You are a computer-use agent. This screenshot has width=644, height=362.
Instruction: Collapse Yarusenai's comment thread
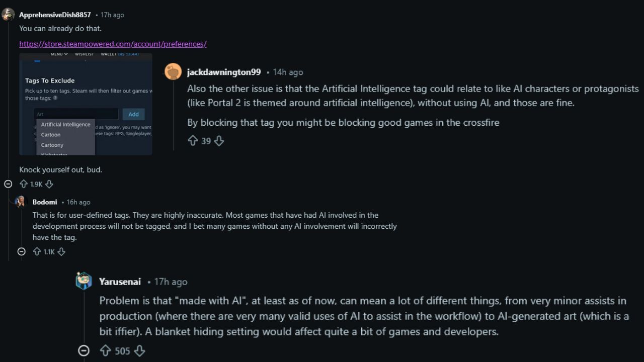coord(84,350)
